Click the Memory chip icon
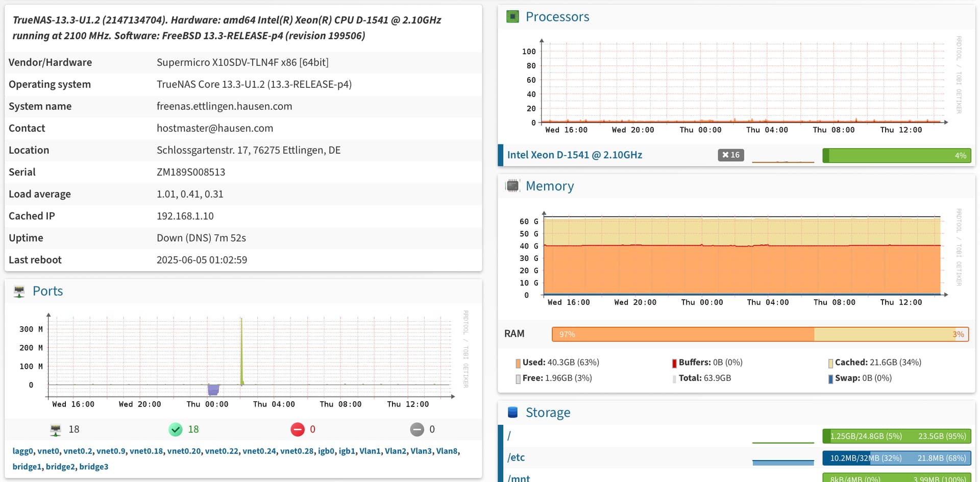The image size is (980, 482). click(512, 186)
